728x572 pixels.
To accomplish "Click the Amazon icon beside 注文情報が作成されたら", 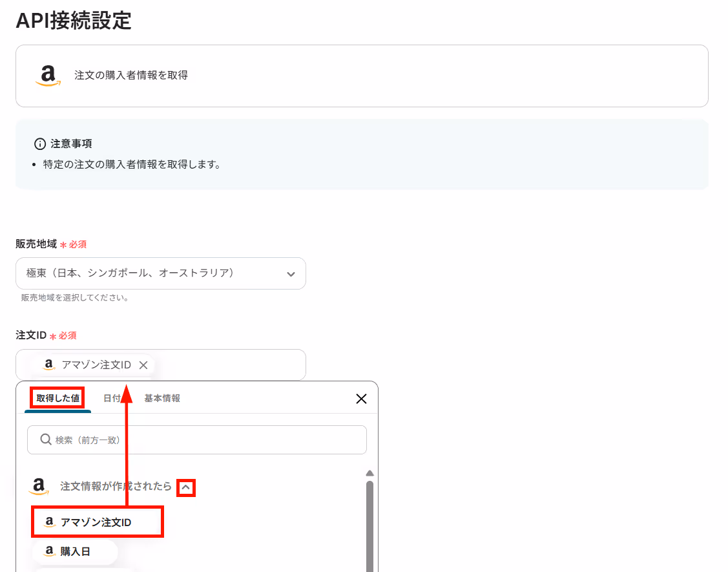I will pos(39,487).
